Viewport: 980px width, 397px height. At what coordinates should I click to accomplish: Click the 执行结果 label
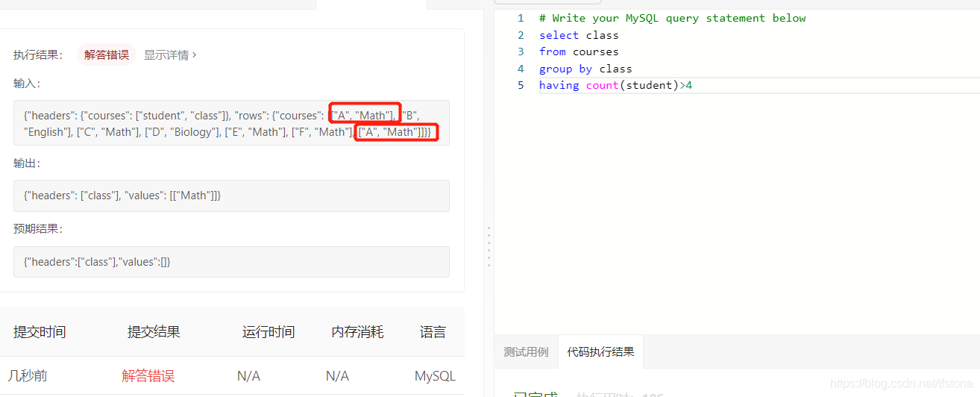pyautogui.click(x=37, y=54)
